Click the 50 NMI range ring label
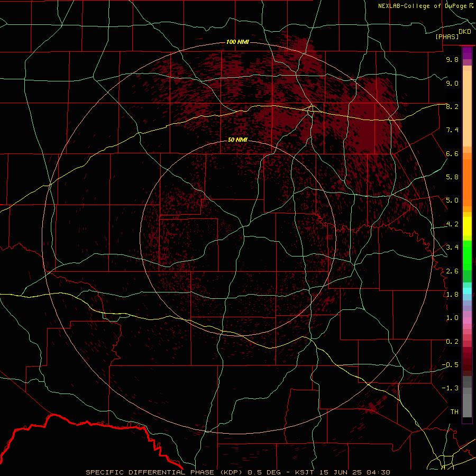 [237, 140]
